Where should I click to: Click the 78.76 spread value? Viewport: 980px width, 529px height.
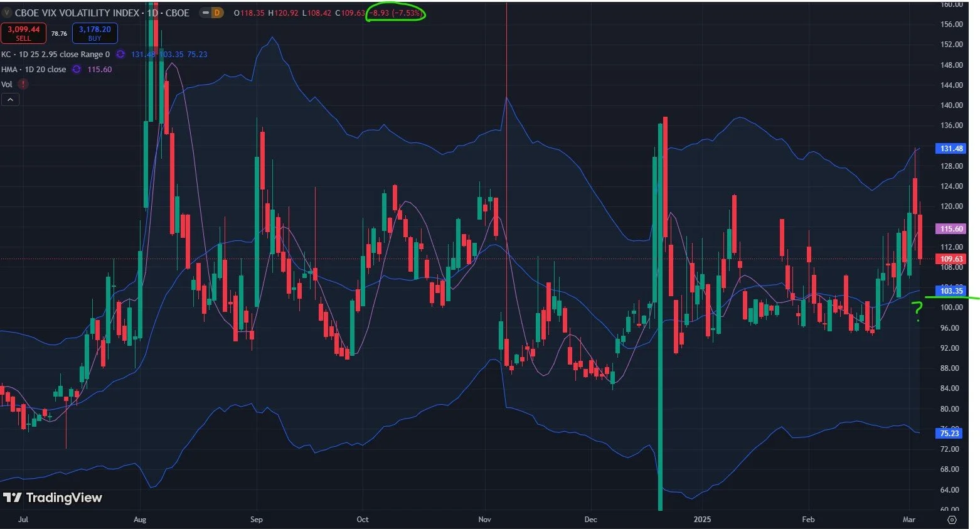tap(59, 33)
